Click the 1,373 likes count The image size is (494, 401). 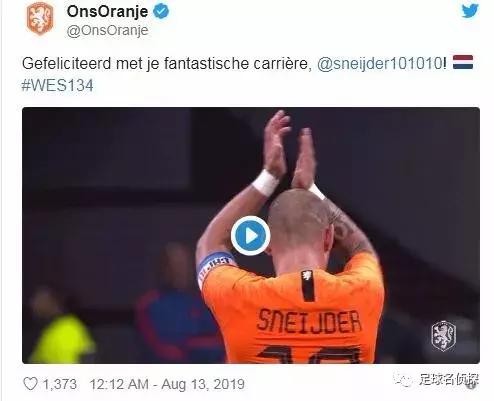tap(60, 384)
